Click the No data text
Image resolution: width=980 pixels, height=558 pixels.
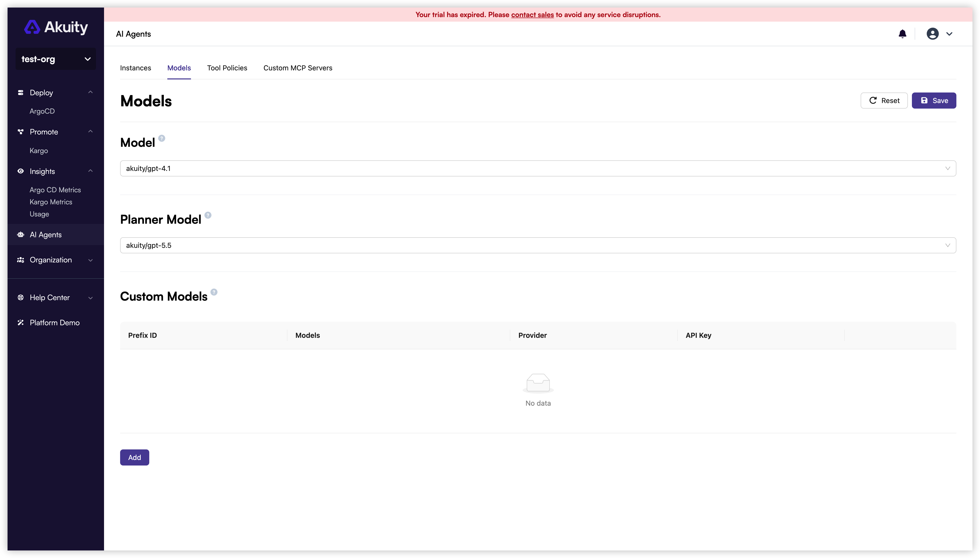pos(538,403)
